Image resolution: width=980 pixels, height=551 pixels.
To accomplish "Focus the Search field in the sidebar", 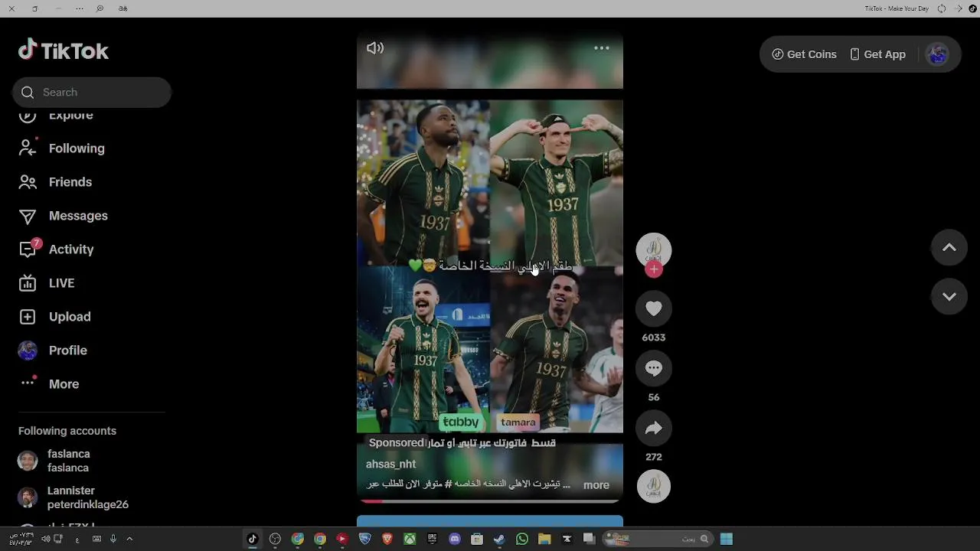I will 92,92.
